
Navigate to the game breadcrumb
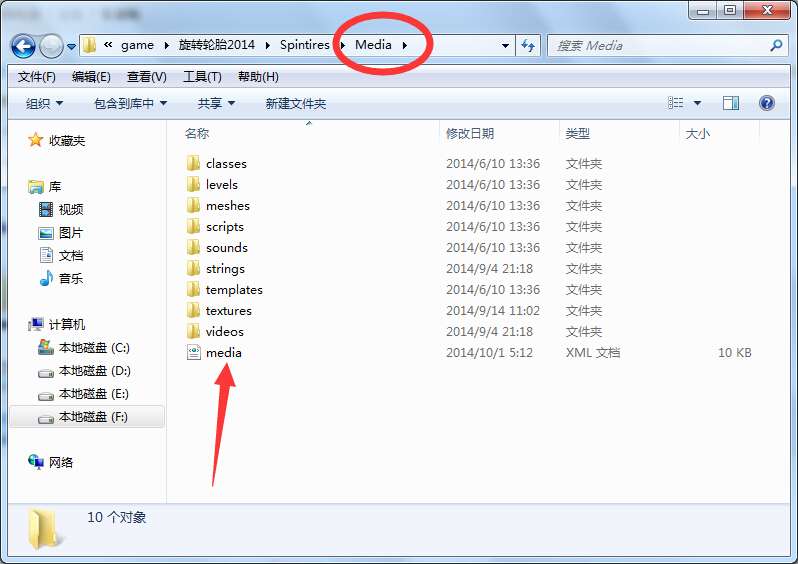(x=137, y=45)
